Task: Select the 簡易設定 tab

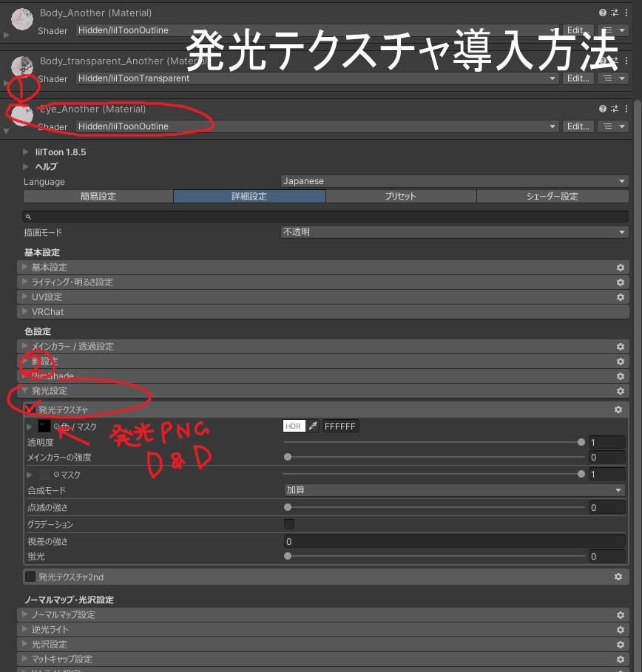Action: click(x=98, y=196)
